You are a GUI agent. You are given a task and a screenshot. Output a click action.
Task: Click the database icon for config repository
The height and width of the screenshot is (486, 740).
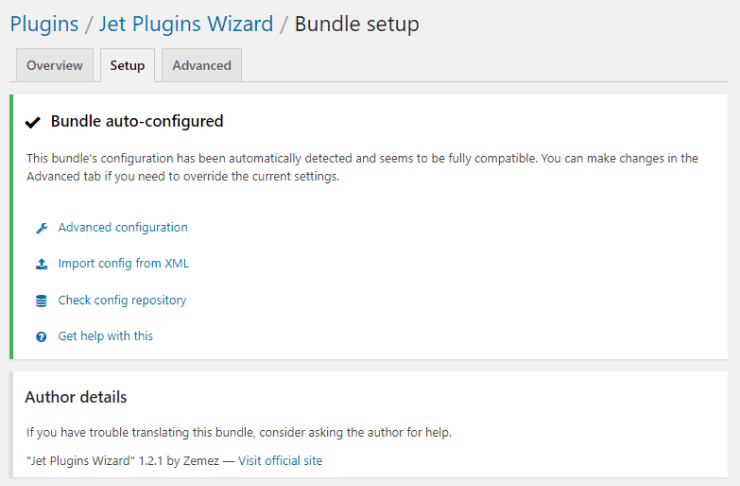[42, 301]
